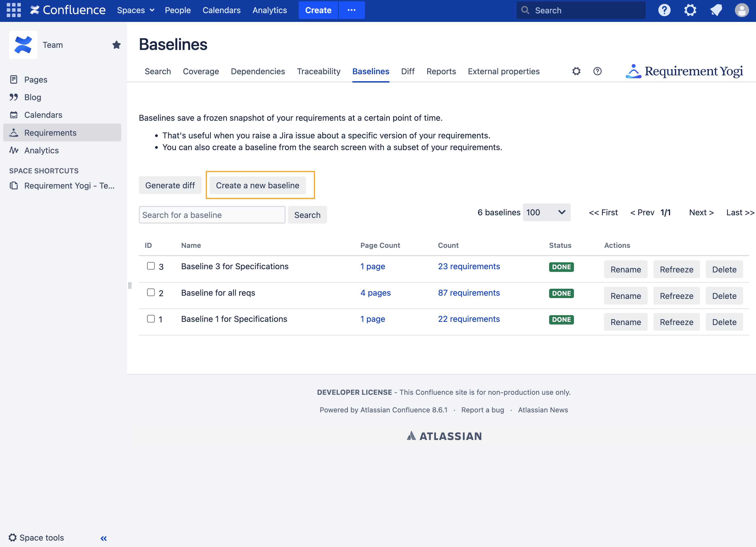Viewport: 756px width, 547px height.
Task: Click Create a new baseline button
Action: 257,185
